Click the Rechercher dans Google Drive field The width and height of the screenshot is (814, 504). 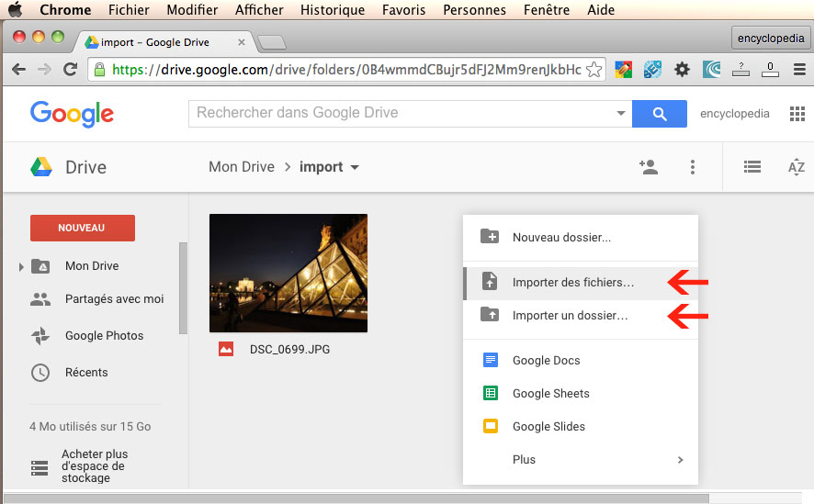click(400, 114)
